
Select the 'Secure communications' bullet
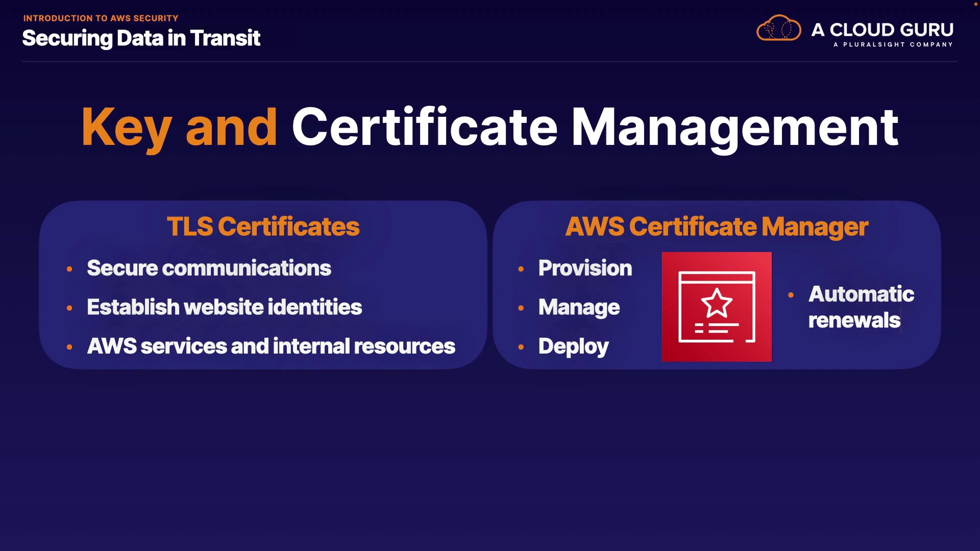(209, 268)
